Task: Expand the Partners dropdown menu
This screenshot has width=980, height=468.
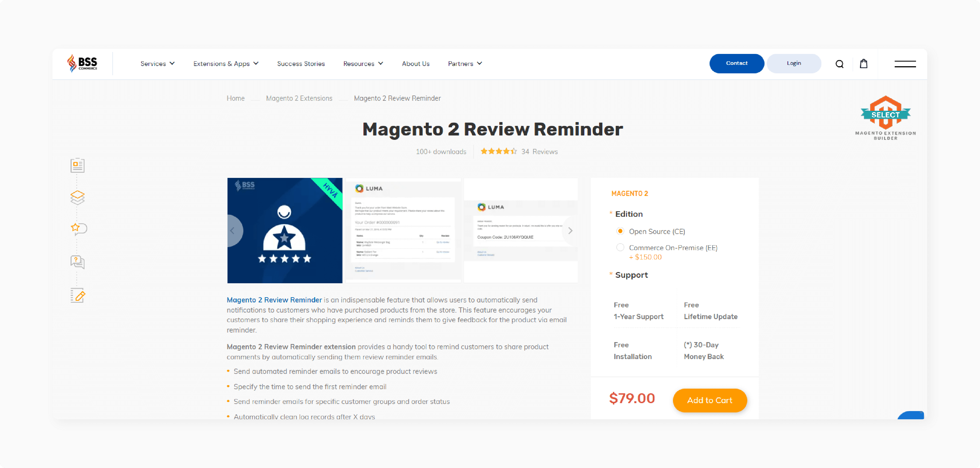Action: point(466,63)
